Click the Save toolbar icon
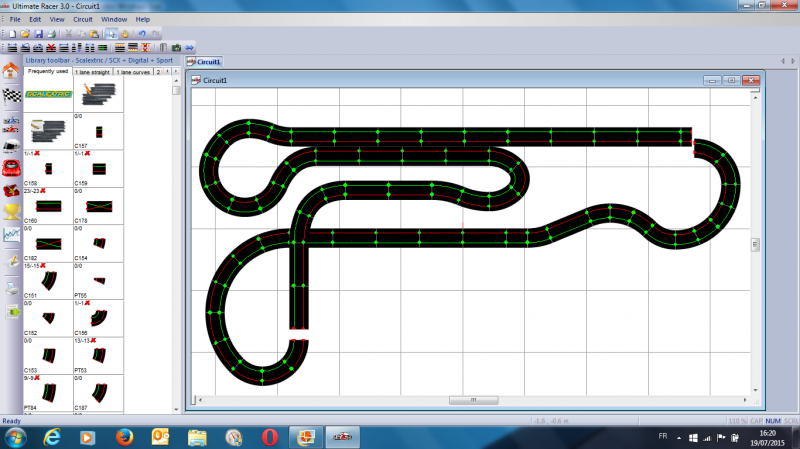Viewport: 800px width, 449px height. (36, 33)
